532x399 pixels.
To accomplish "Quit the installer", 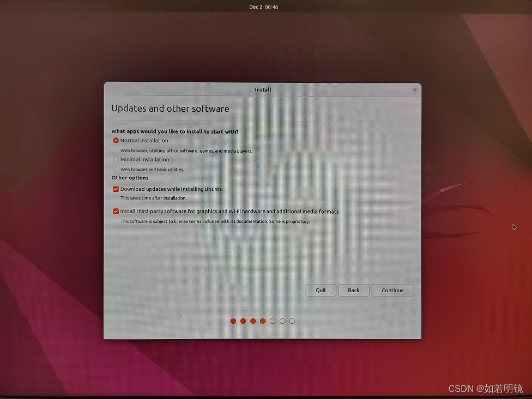I will [321, 290].
